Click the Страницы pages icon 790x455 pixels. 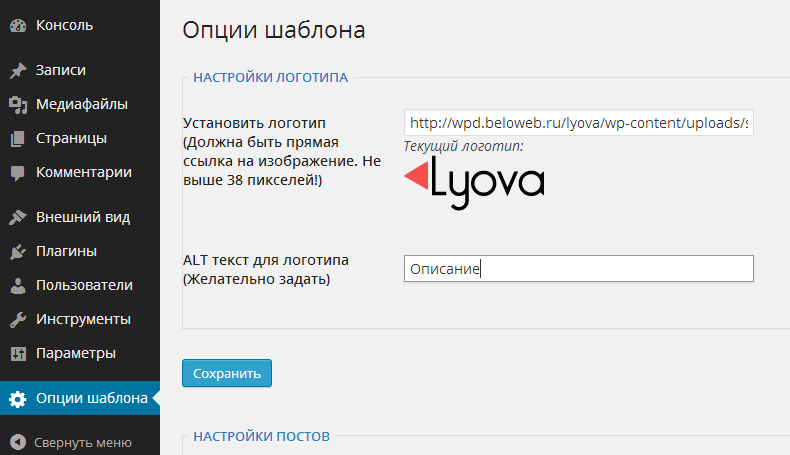coord(17,139)
